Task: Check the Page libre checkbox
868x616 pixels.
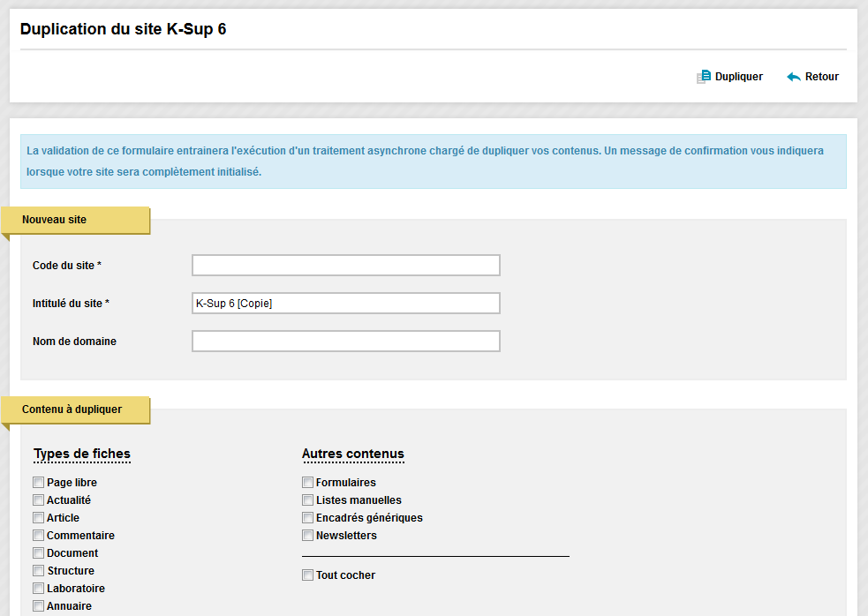Action: click(x=38, y=483)
